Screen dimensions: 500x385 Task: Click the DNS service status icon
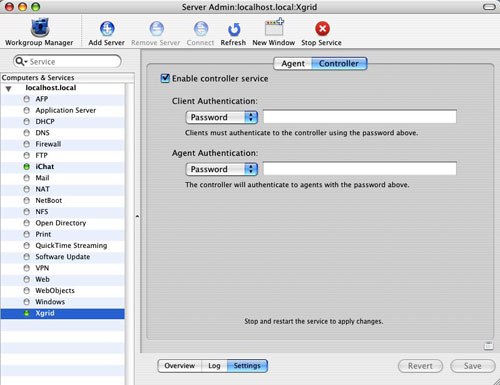pos(27,133)
